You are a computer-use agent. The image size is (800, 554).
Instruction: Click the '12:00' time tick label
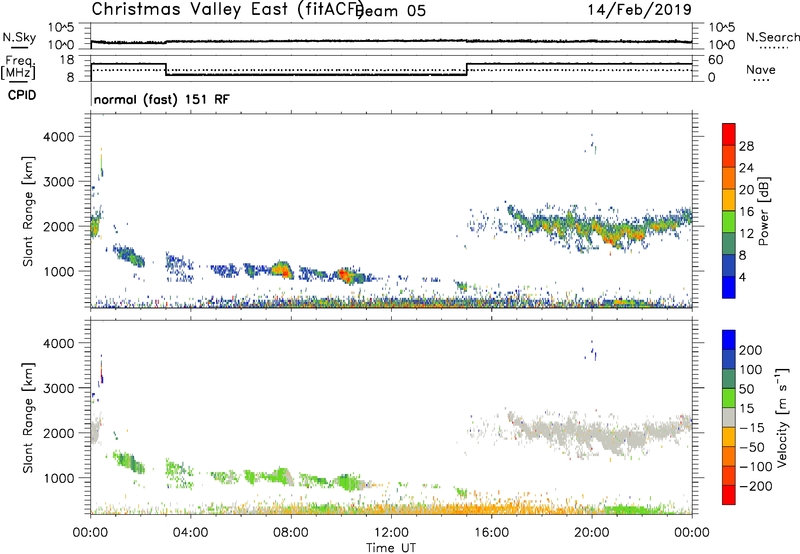[391, 533]
